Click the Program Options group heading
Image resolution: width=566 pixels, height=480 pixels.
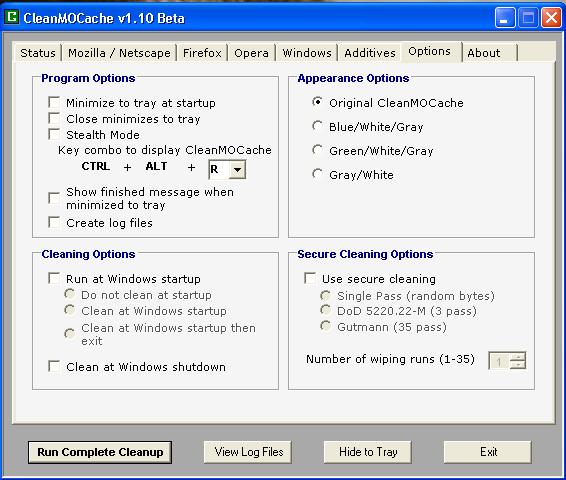click(88, 78)
